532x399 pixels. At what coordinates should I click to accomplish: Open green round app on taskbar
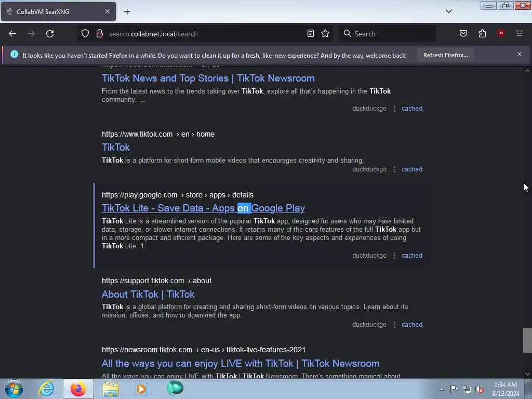pos(175,388)
